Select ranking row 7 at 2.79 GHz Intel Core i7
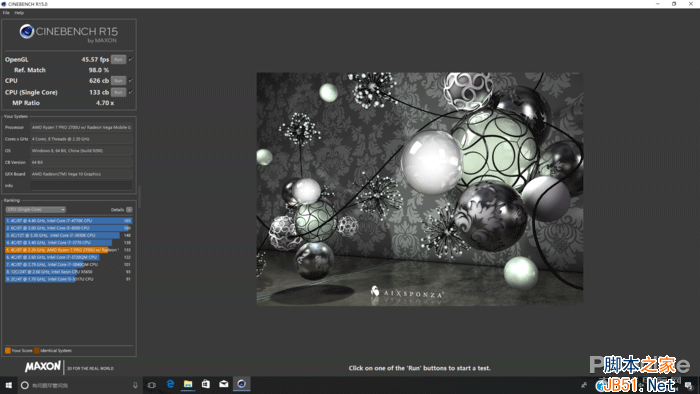Screen dimensions: 700x394 (69, 265)
